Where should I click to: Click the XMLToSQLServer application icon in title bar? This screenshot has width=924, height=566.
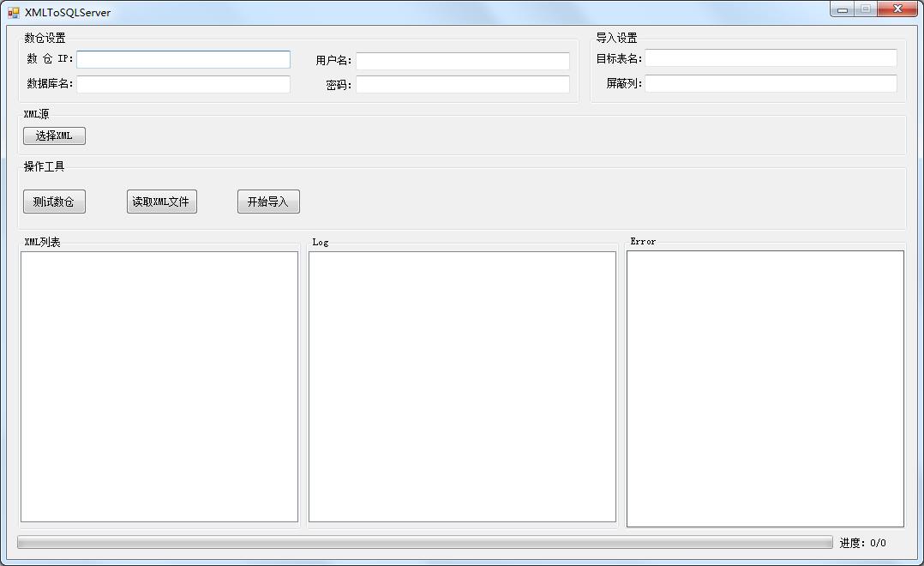(x=11, y=11)
